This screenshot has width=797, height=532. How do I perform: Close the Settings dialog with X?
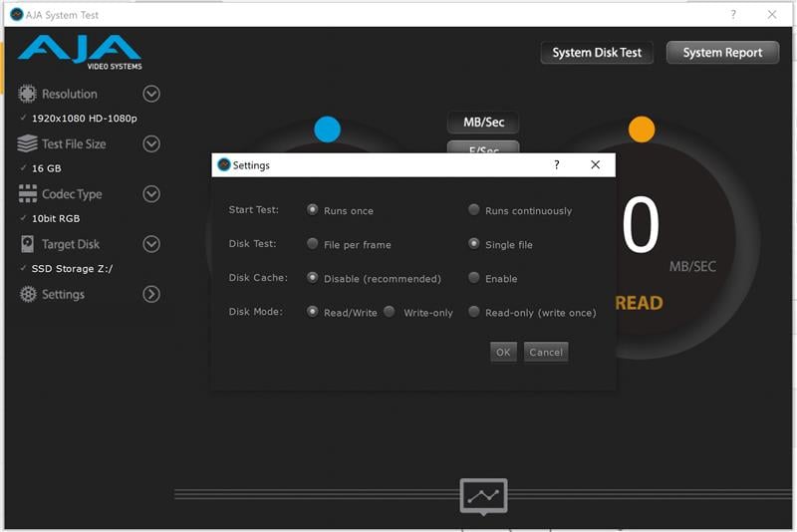(x=595, y=164)
